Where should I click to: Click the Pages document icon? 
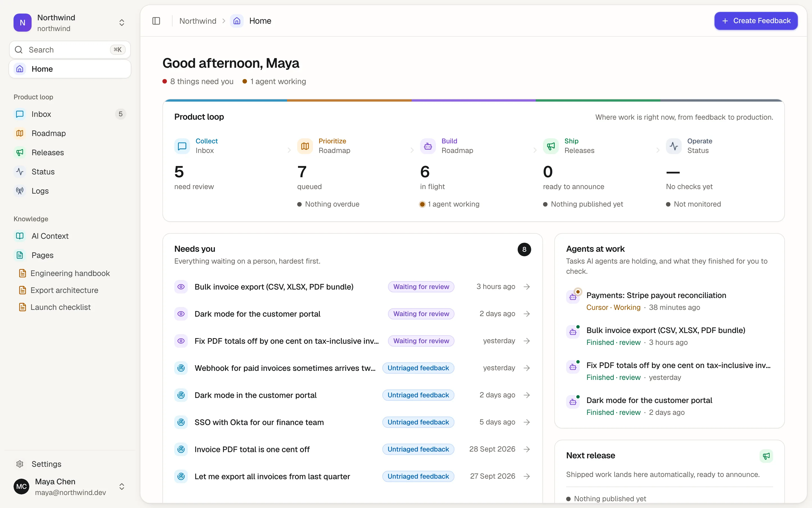(x=20, y=255)
